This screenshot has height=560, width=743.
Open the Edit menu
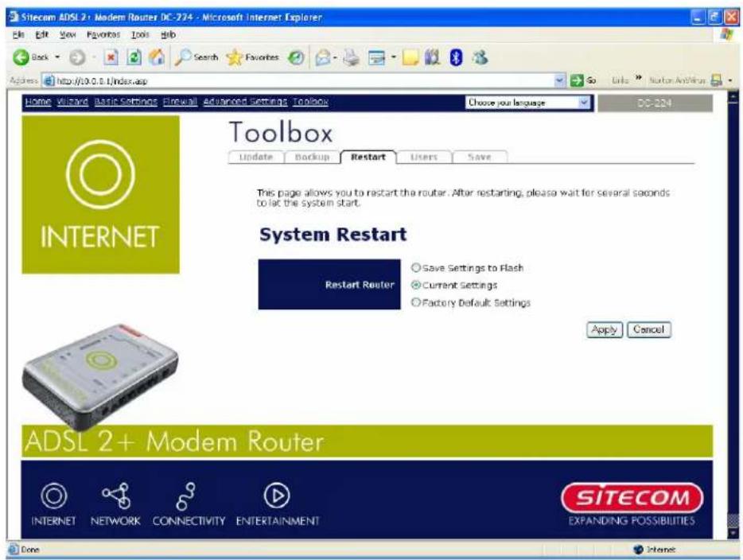pyautogui.click(x=42, y=34)
